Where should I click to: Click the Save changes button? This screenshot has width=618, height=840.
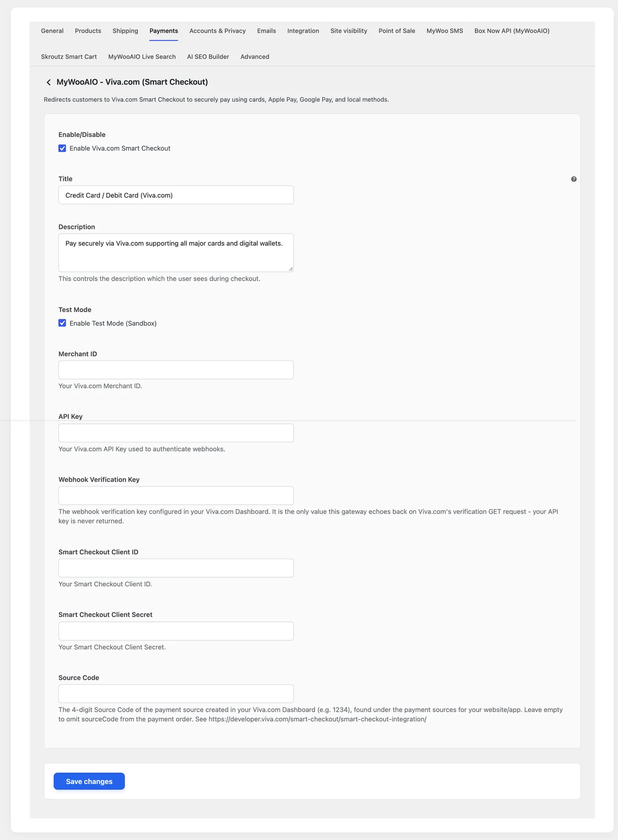[x=89, y=781]
